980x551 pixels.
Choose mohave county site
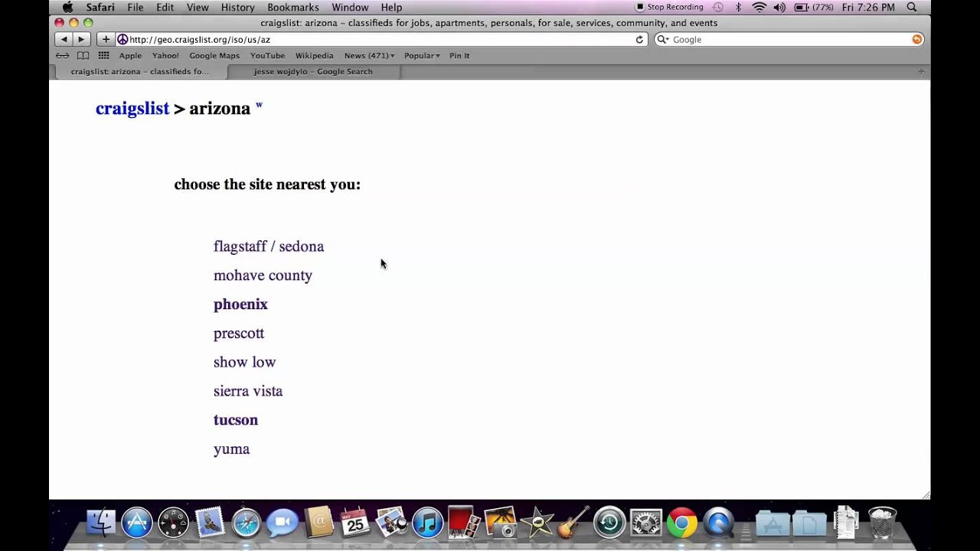[263, 275]
